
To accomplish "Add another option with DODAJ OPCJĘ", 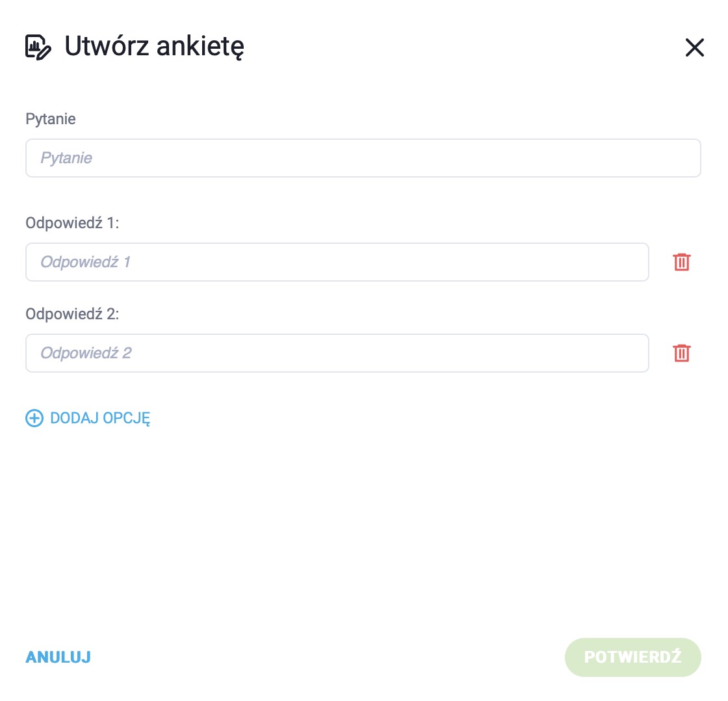I will tap(88, 418).
